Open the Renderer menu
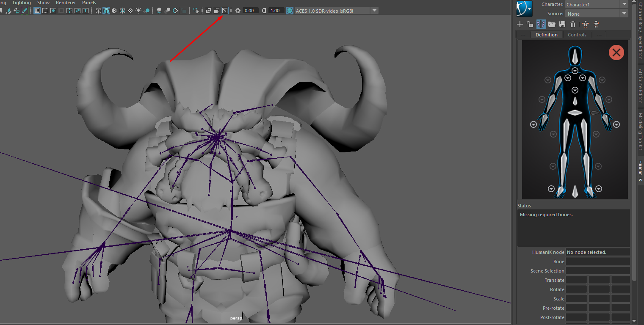This screenshot has height=325, width=644. pos(66,3)
